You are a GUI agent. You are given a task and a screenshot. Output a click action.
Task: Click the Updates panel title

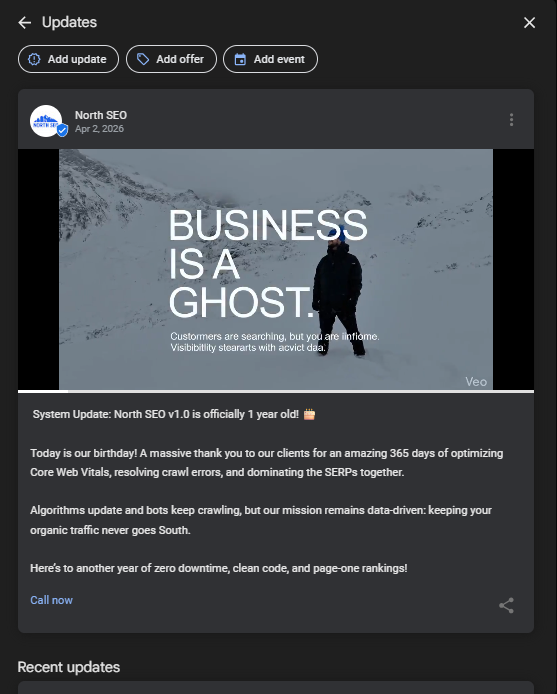[69, 22]
